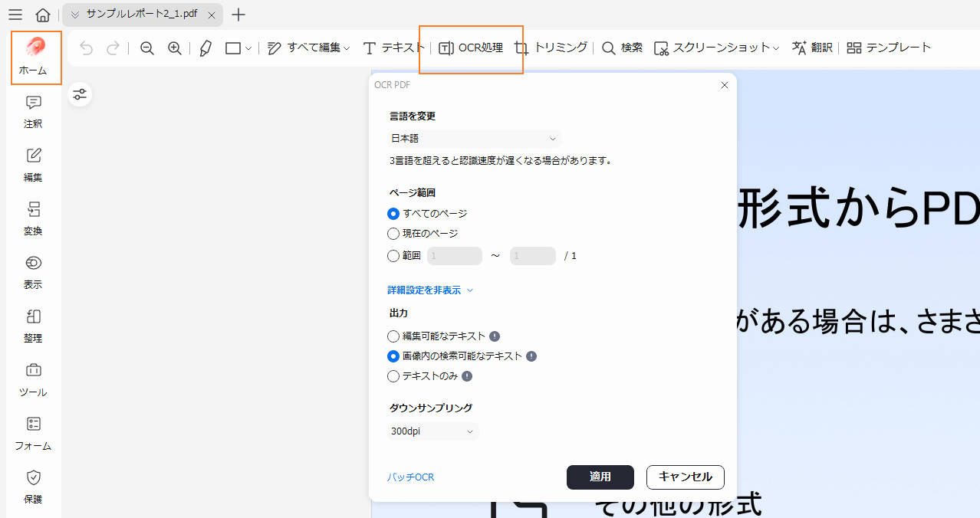
Task: Open the home icon in title bar
Action: point(44,15)
